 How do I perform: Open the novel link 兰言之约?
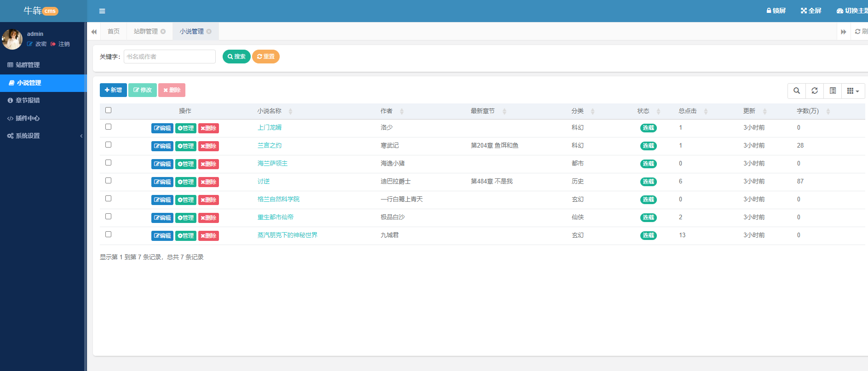click(x=270, y=145)
